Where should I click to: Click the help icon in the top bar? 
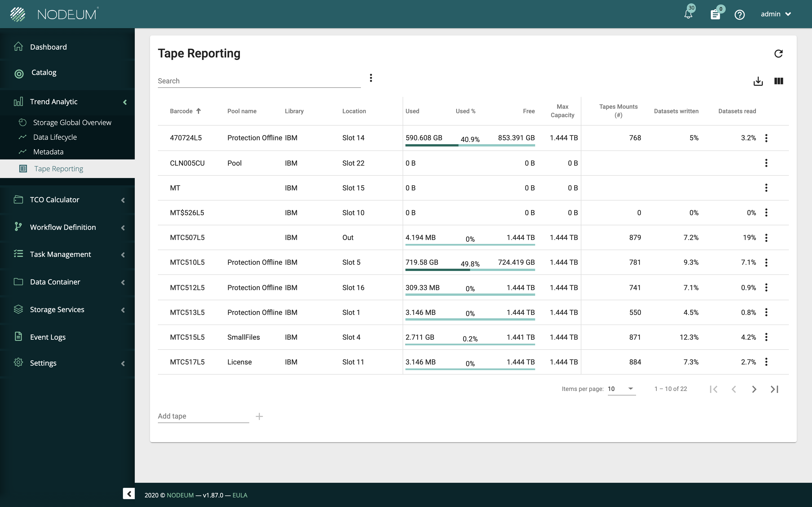[x=740, y=14]
